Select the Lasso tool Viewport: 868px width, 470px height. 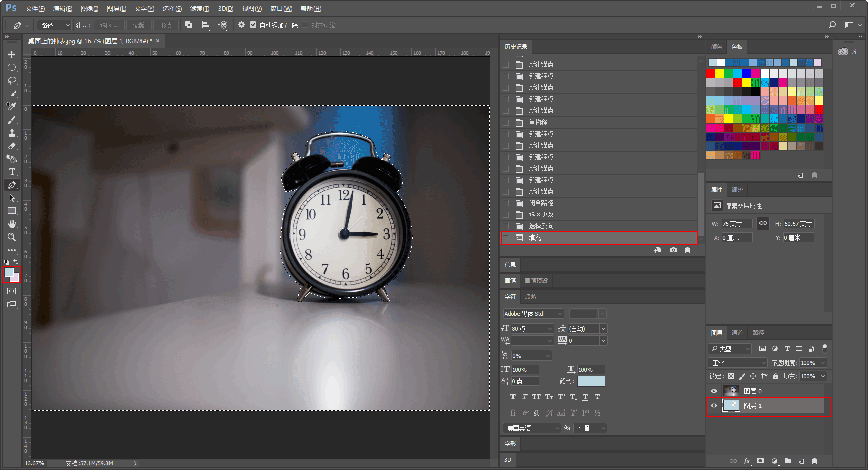coord(11,80)
